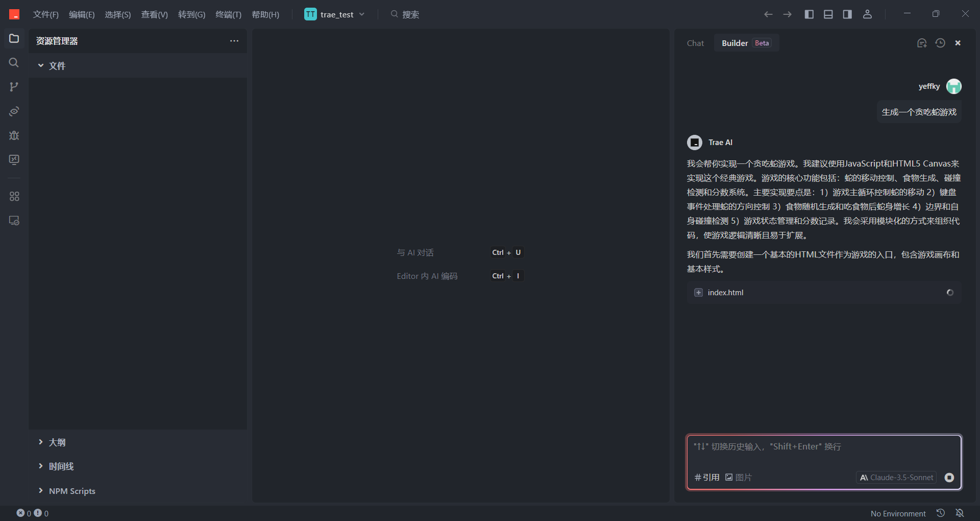980x521 pixels.
Task: Stop generation with the stop button
Action: (949, 478)
